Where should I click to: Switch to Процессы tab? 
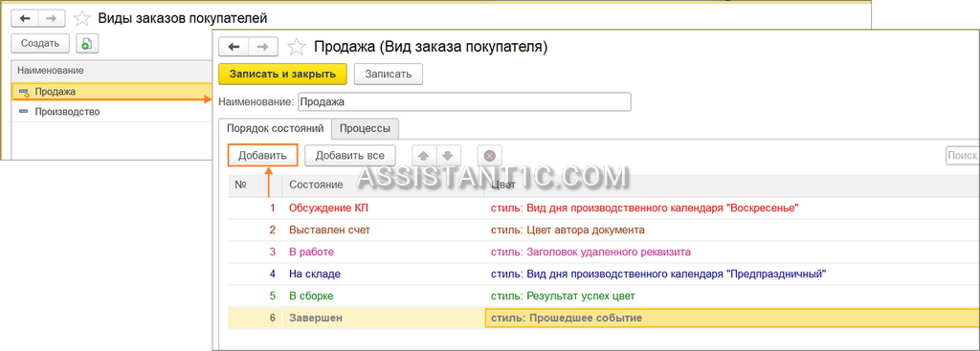click(x=366, y=129)
